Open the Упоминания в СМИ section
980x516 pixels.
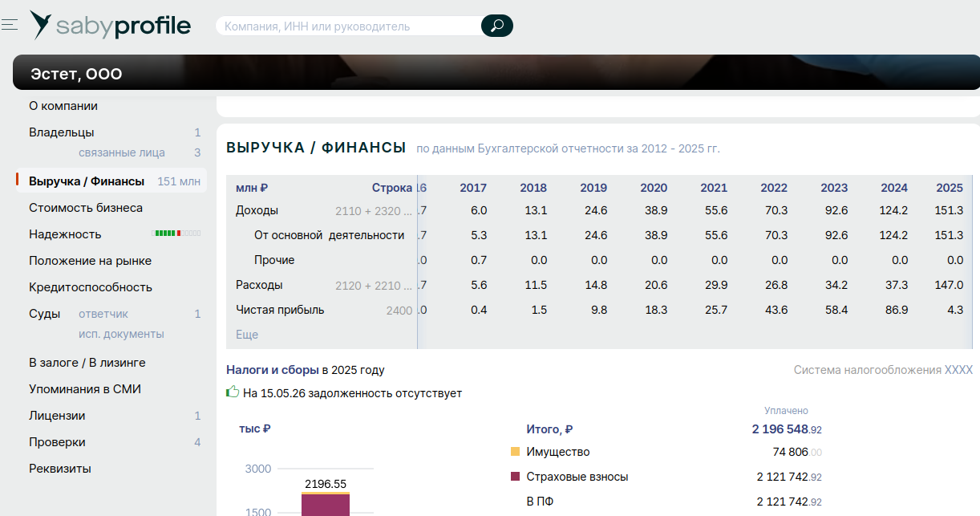(85, 389)
